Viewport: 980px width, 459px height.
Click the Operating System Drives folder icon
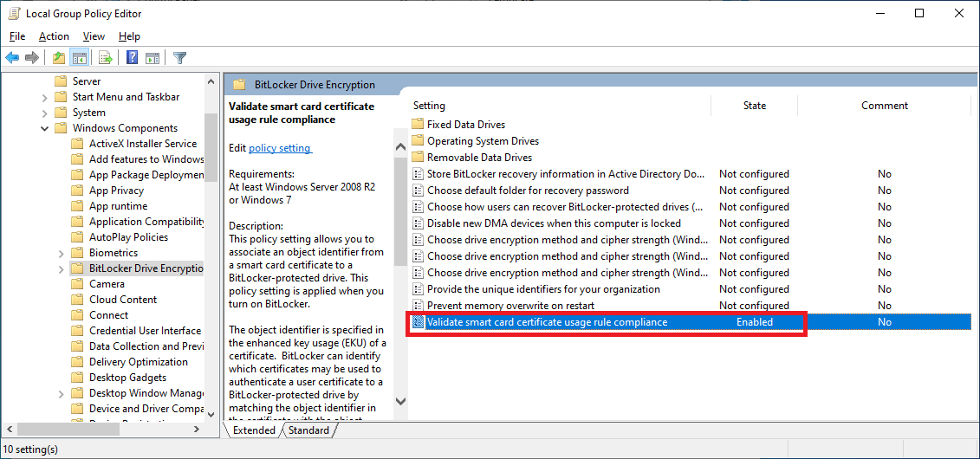tap(417, 141)
